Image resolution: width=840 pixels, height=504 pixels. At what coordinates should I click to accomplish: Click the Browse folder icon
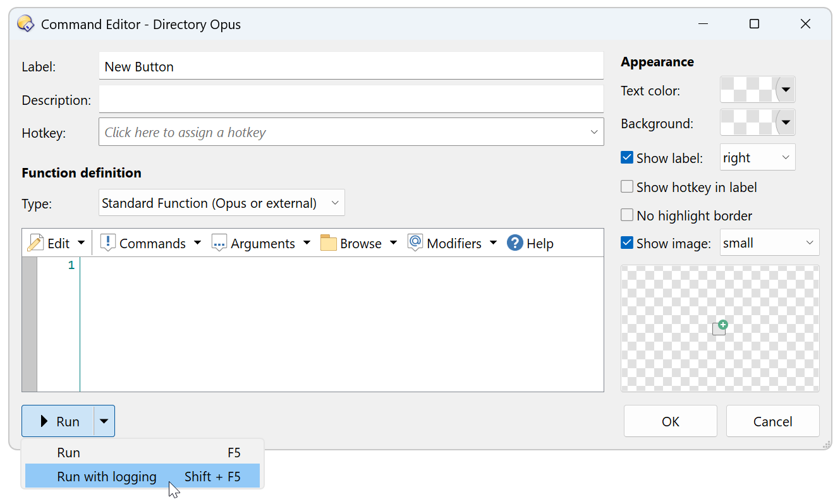(328, 243)
